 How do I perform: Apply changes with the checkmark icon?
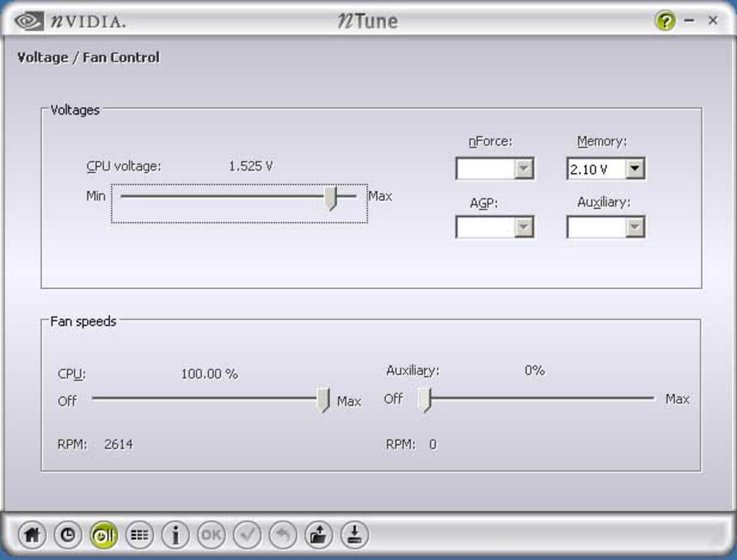247,535
